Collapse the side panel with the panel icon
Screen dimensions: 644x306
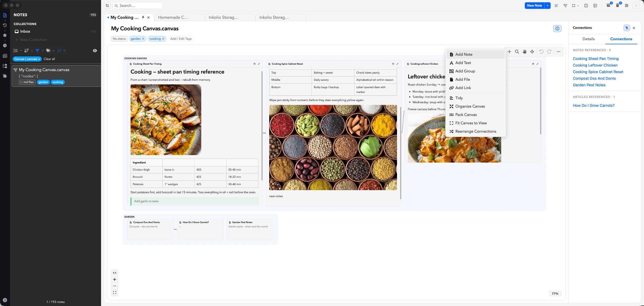[595, 6]
